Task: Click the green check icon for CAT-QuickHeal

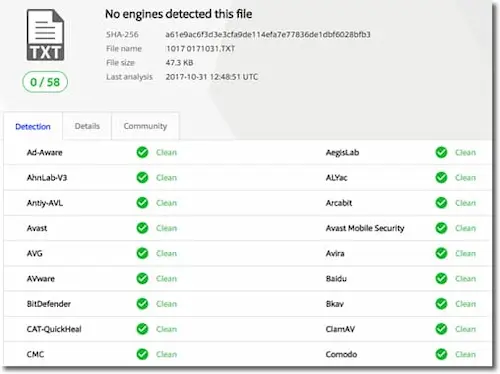Action: 142,329
